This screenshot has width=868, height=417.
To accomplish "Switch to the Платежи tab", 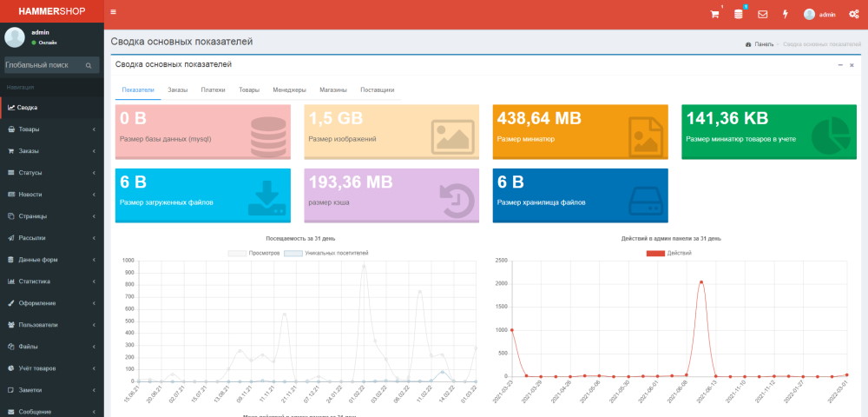I will pos(214,89).
